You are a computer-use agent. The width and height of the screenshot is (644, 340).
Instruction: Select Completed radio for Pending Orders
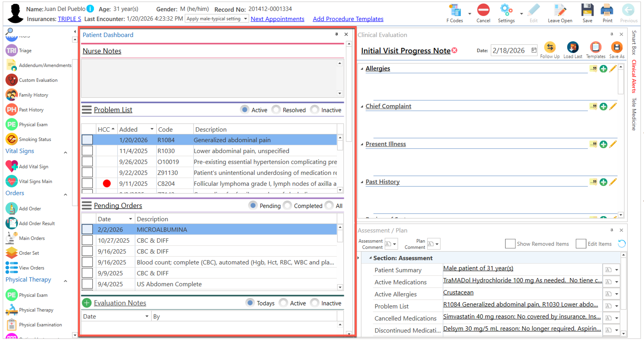287,206
